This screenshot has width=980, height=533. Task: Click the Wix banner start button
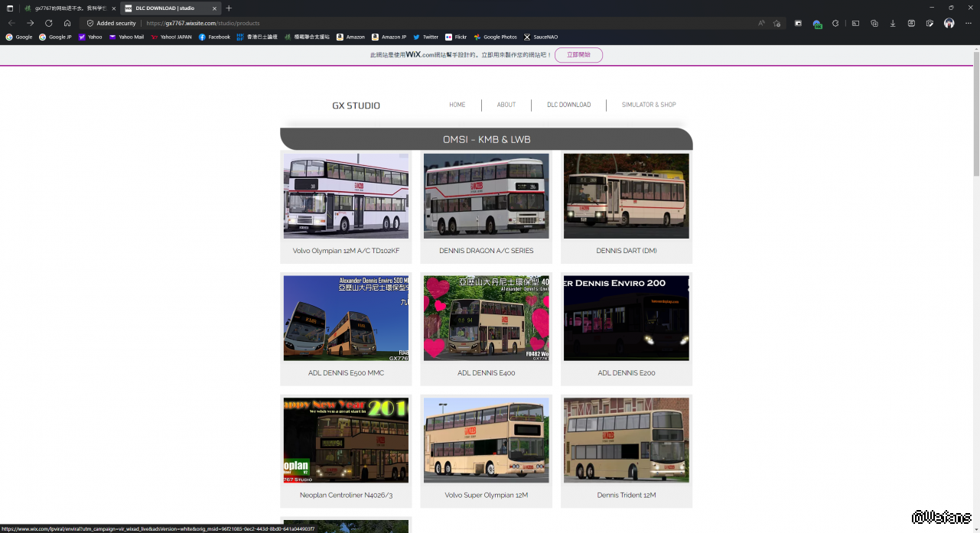578,55
